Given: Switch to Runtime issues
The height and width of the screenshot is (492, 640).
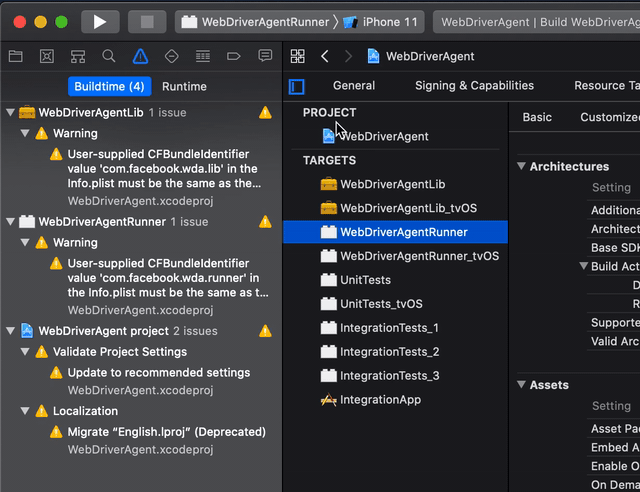Looking at the screenshot, I should pos(184,87).
